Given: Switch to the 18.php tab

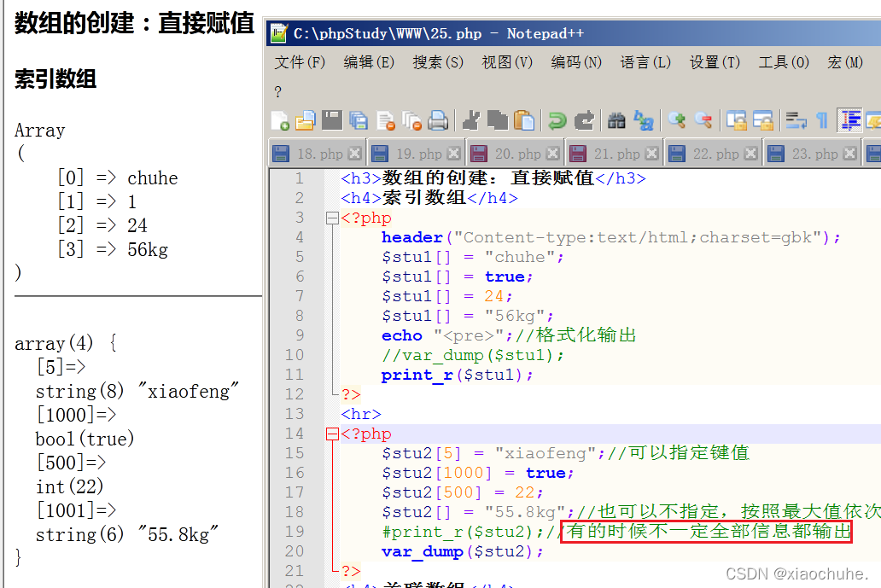Looking at the screenshot, I should click(319, 154).
